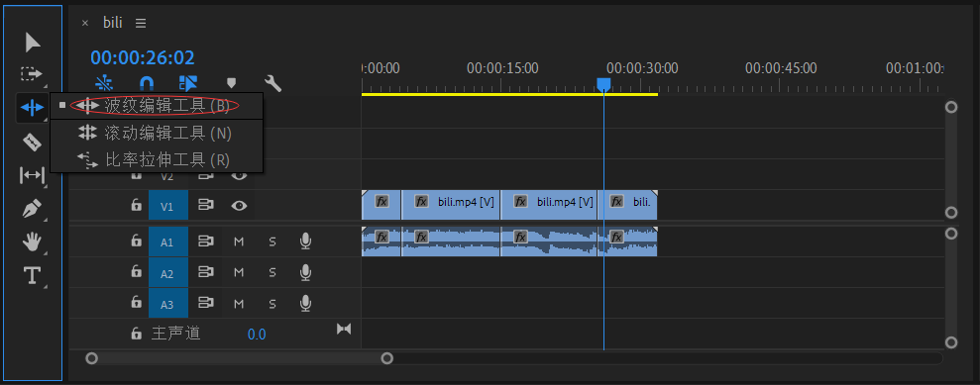Click bottom handle of audio vertical scrollbar
Screen dimensions: 980x385
click(x=951, y=342)
